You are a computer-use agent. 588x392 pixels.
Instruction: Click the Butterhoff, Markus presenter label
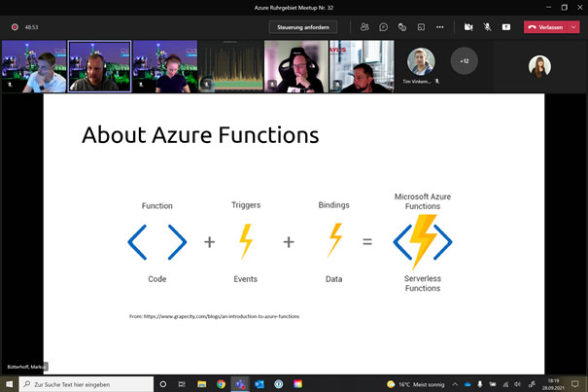click(x=26, y=367)
